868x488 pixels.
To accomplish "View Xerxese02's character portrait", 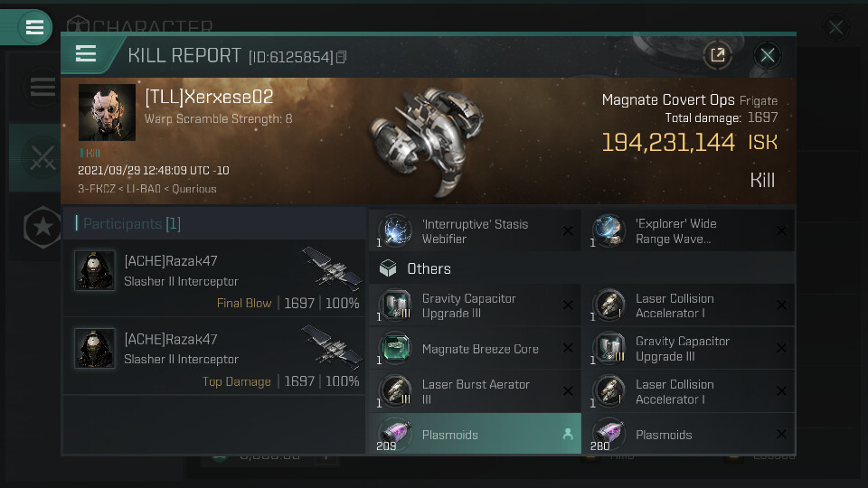I will (107, 113).
